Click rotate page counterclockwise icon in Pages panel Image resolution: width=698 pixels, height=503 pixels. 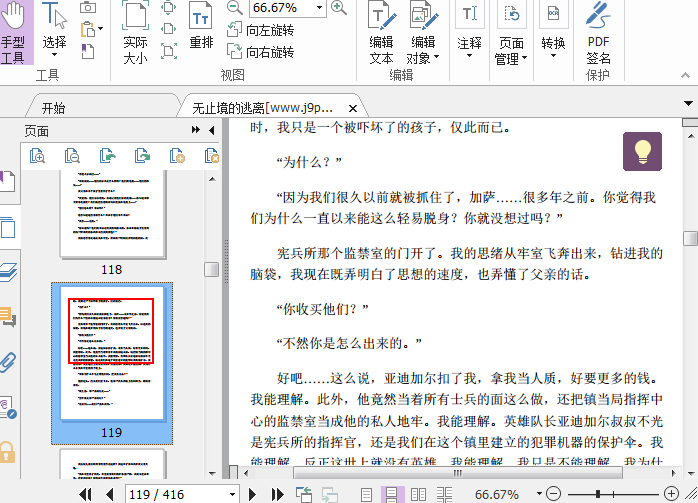(107, 156)
